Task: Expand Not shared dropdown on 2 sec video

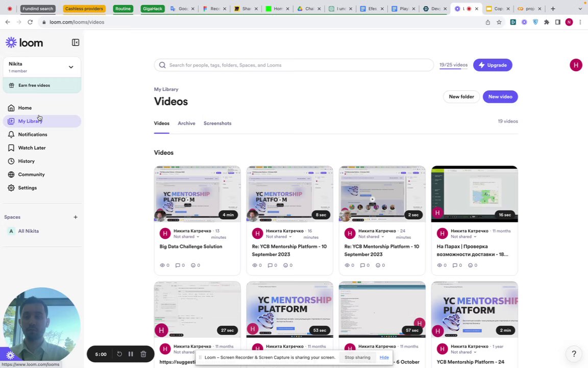Action: pyautogui.click(x=371, y=237)
